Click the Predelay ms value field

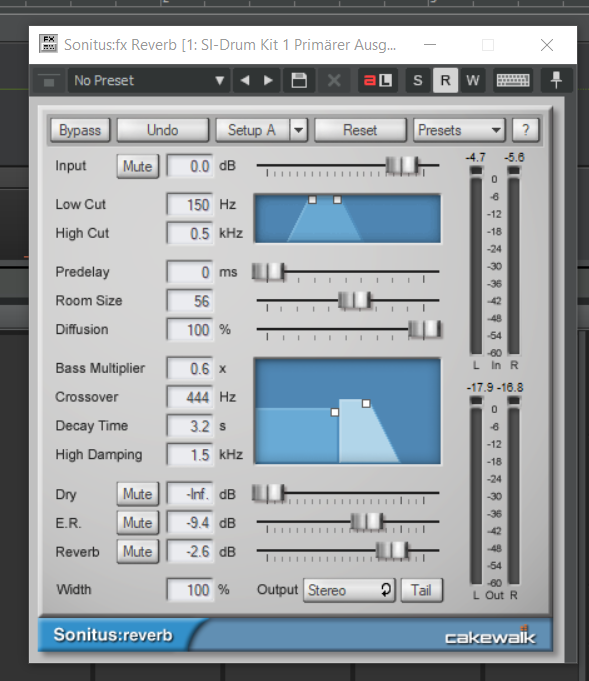(190, 272)
